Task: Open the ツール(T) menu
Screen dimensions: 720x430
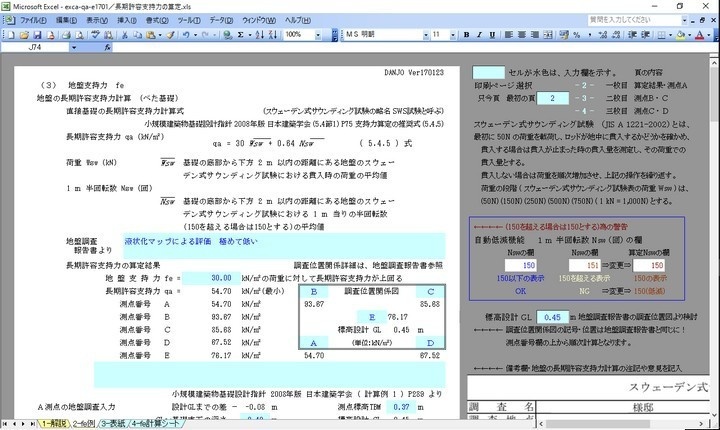Action: [189, 20]
